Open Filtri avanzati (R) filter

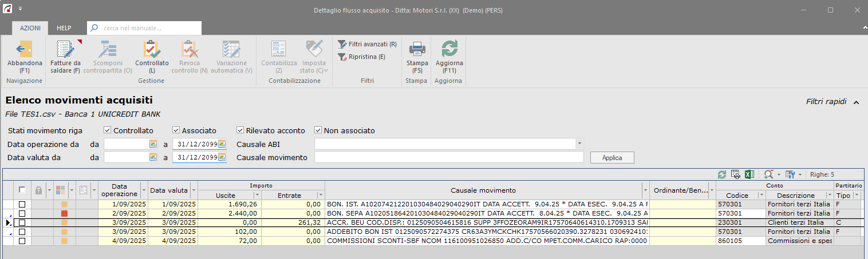[368, 44]
